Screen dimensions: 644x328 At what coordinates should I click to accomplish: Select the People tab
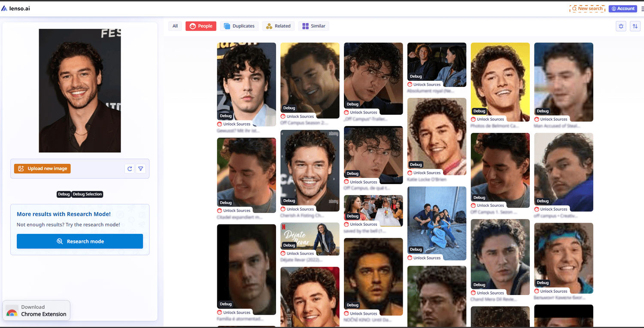tap(201, 26)
